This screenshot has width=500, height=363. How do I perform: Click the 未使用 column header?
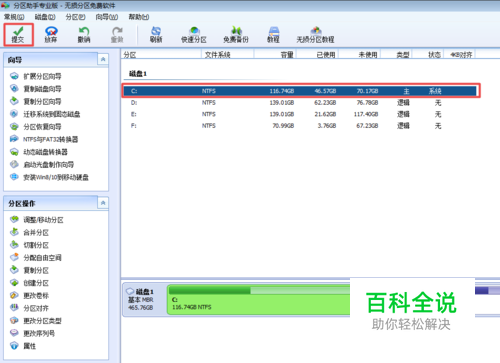coord(360,55)
